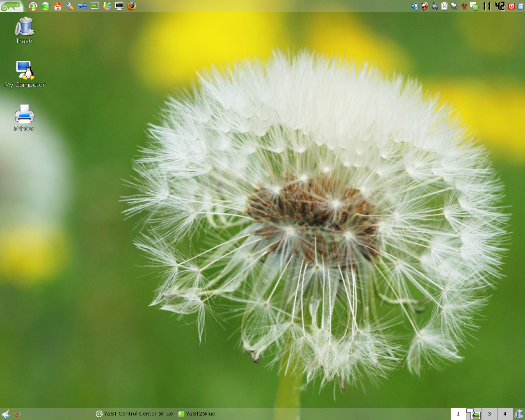The height and width of the screenshot is (420, 525).
Task: Click the panel clock showing 11 42
Action: 494,6
